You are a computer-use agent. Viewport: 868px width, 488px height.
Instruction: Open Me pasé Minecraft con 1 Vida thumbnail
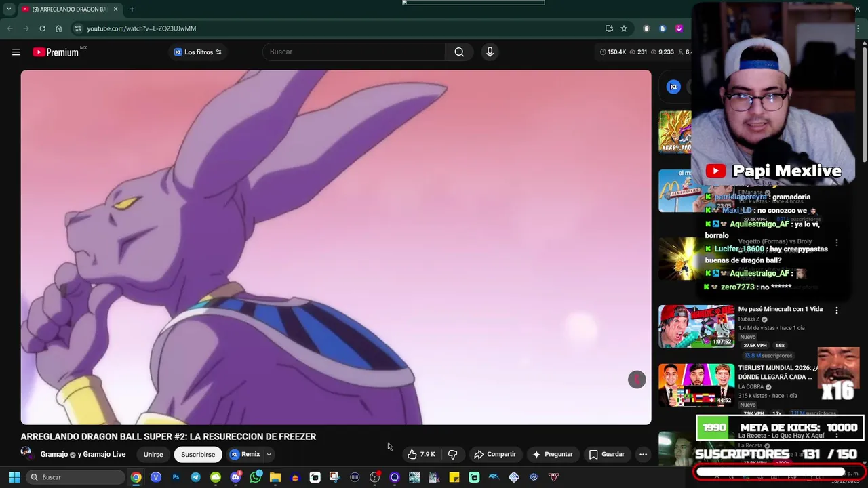[x=696, y=326]
